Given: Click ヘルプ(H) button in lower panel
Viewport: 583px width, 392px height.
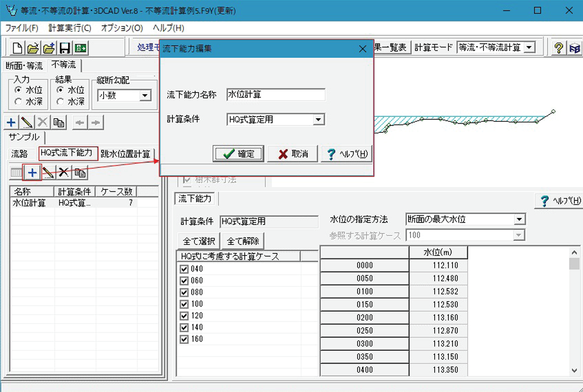Looking at the screenshot, I should [559, 201].
